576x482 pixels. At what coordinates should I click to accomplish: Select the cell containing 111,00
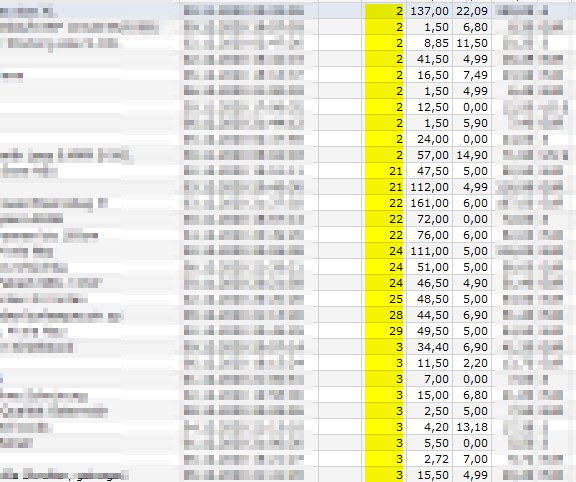[x=429, y=251]
